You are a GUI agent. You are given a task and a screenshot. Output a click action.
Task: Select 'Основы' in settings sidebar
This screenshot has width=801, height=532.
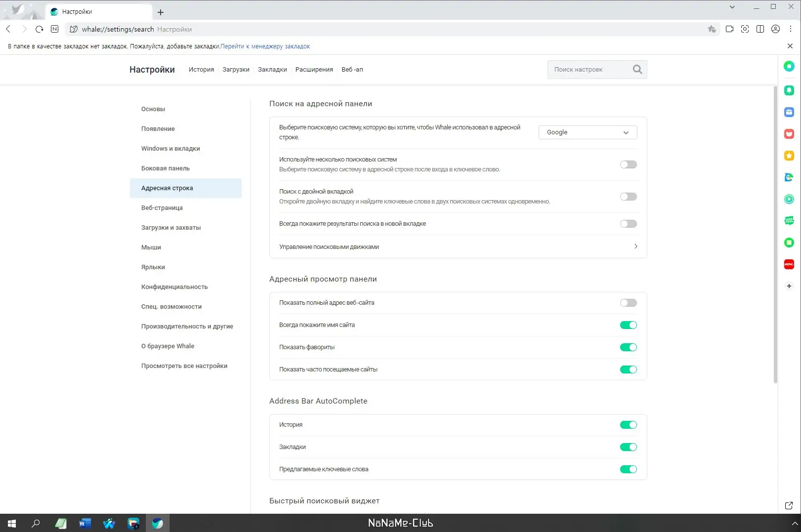coord(153,109)
